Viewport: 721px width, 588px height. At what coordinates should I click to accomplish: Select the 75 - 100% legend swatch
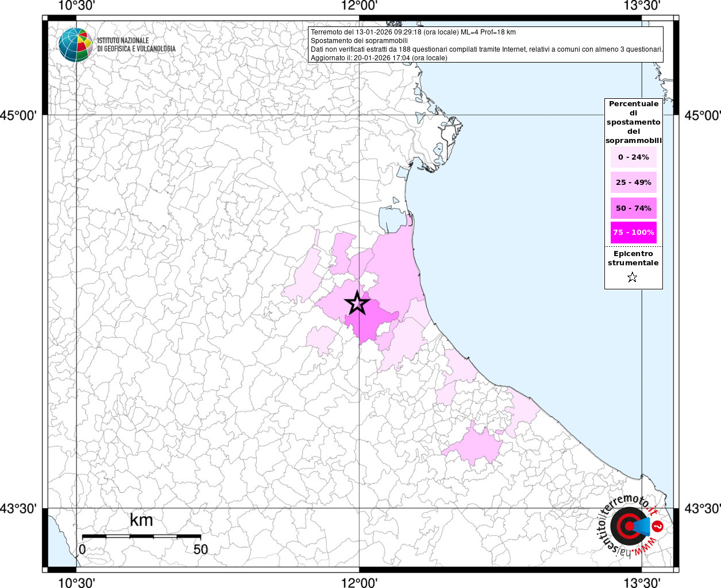coord(634,233)
